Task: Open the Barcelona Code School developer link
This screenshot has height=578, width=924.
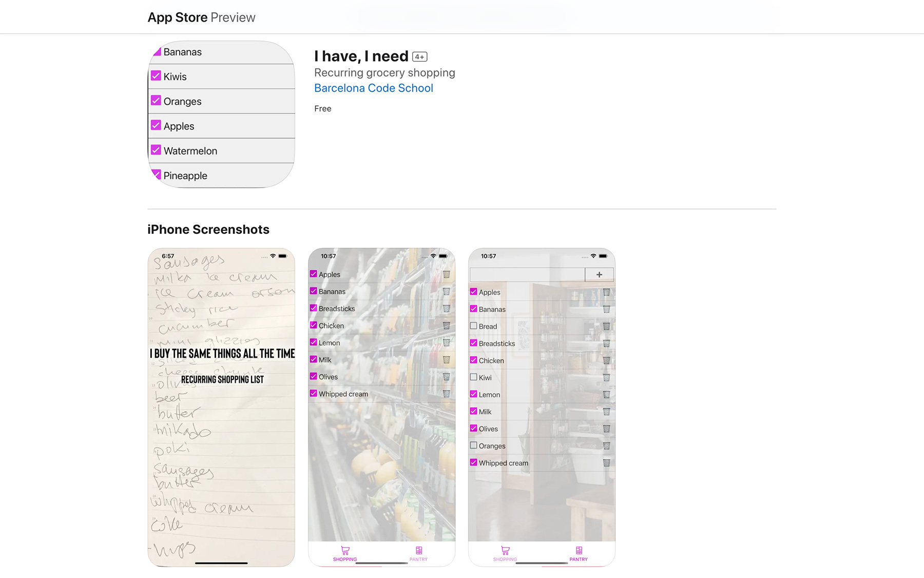Action: 373,88
